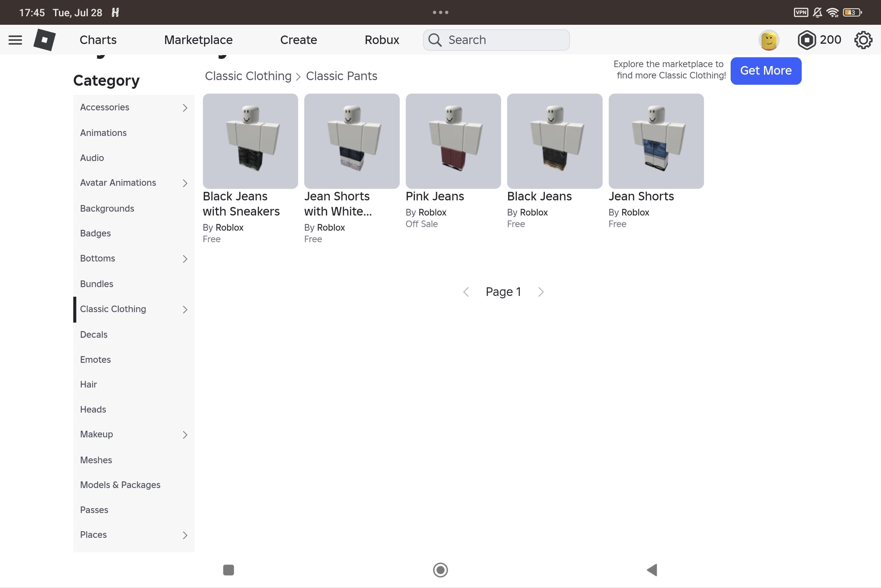Viewport: 881px width, 588px height.
Task: Click the Classic Clothing breadcrumb link
Action: point(248,76)
